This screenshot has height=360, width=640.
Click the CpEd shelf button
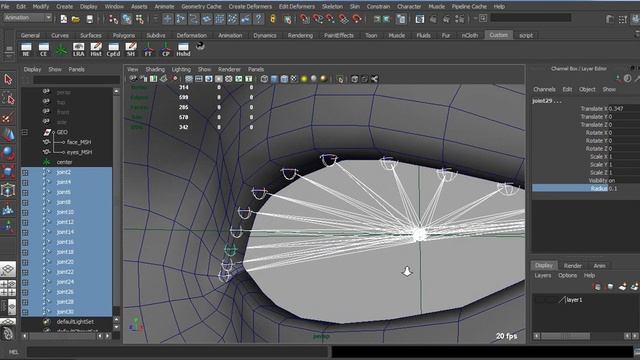(113, 49)
